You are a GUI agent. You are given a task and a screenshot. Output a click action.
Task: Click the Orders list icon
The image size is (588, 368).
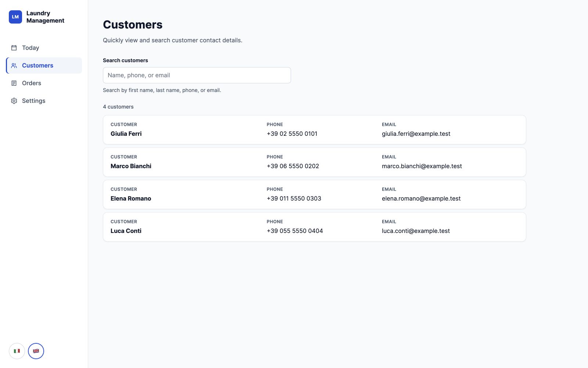coord(14,83)
